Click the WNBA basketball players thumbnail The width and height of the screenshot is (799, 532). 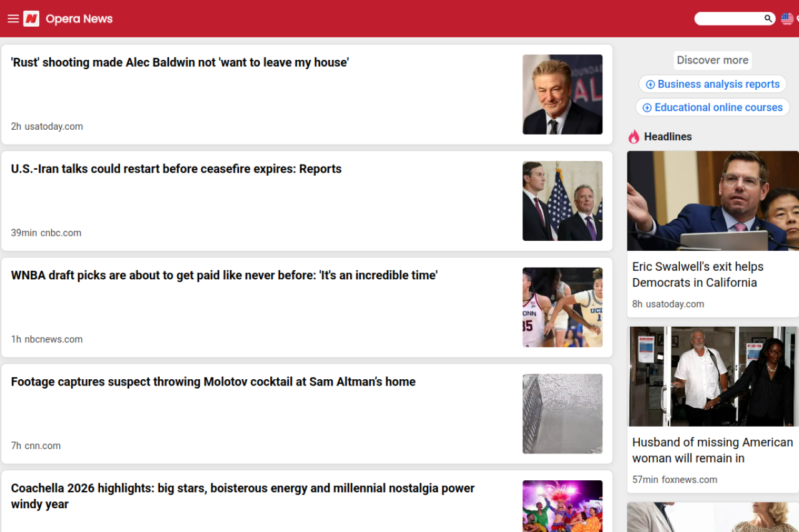tap(562, 307)
